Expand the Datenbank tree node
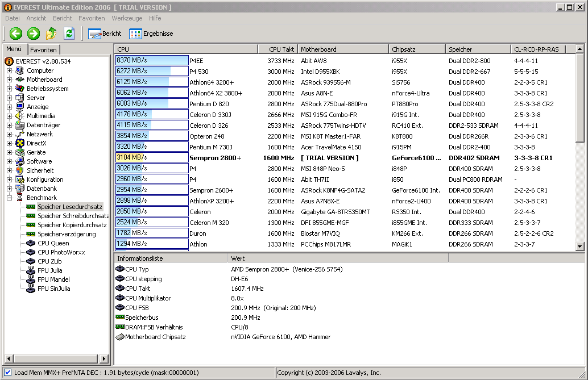This screenshot has width=588, height=380. [x=9, y=189]
